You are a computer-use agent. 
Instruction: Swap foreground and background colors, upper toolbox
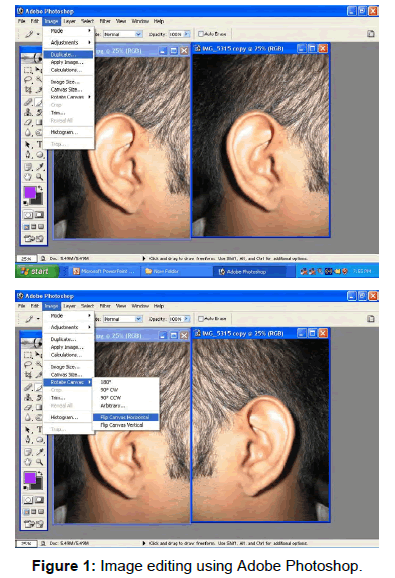(40, 188)
